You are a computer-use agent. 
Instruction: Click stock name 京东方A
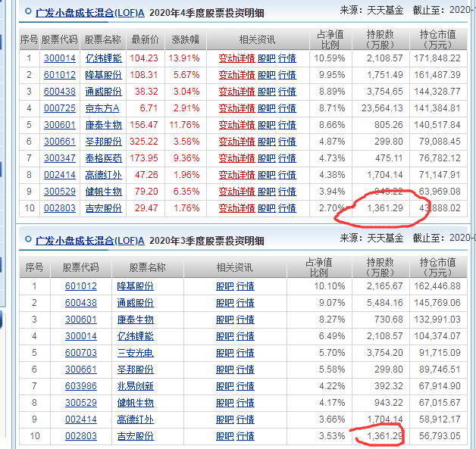[102, 108]
